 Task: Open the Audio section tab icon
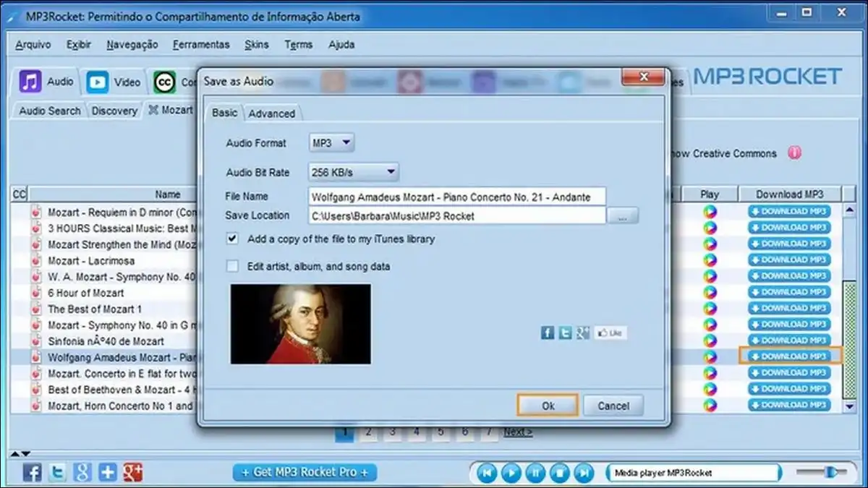coord(30,82)
